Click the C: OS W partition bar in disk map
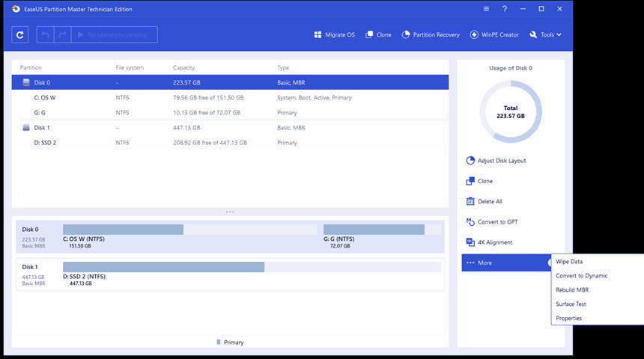Image resolution: width=644 pixels, height=359 pixels. 189,230
